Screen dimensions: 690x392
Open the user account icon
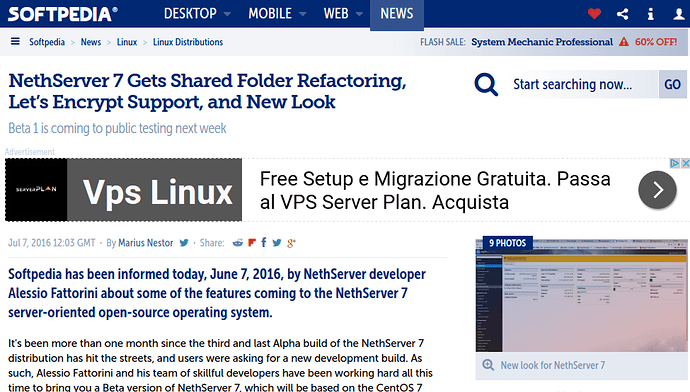coord(679,14)
